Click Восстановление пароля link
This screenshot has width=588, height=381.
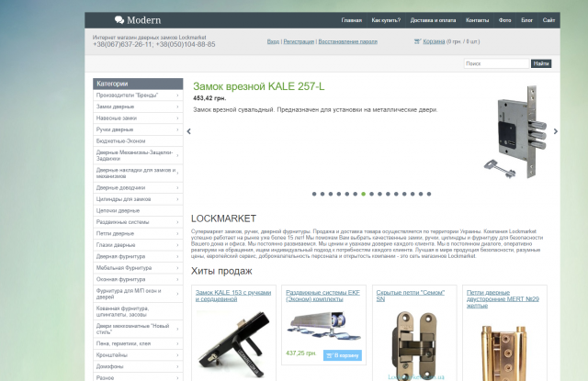[x=347, y=41]
